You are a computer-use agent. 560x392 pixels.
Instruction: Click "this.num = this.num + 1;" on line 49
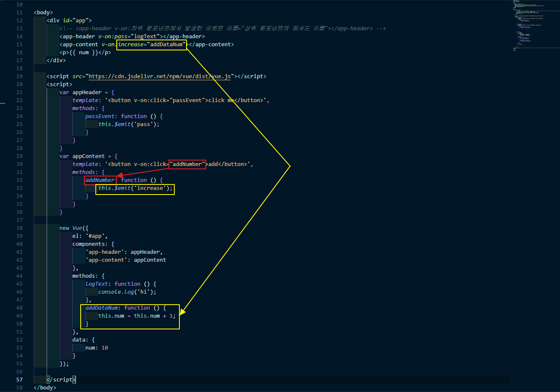[137, 316]
